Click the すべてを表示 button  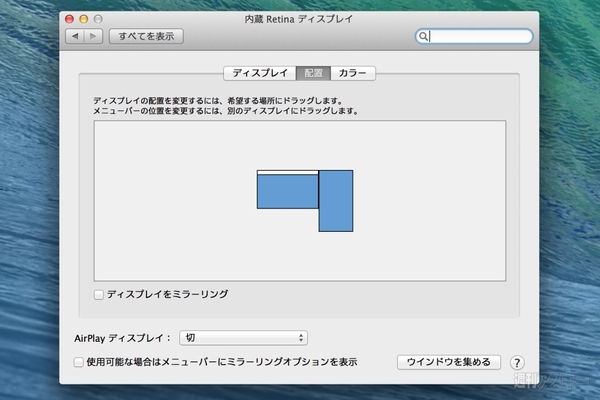(146, 36)
